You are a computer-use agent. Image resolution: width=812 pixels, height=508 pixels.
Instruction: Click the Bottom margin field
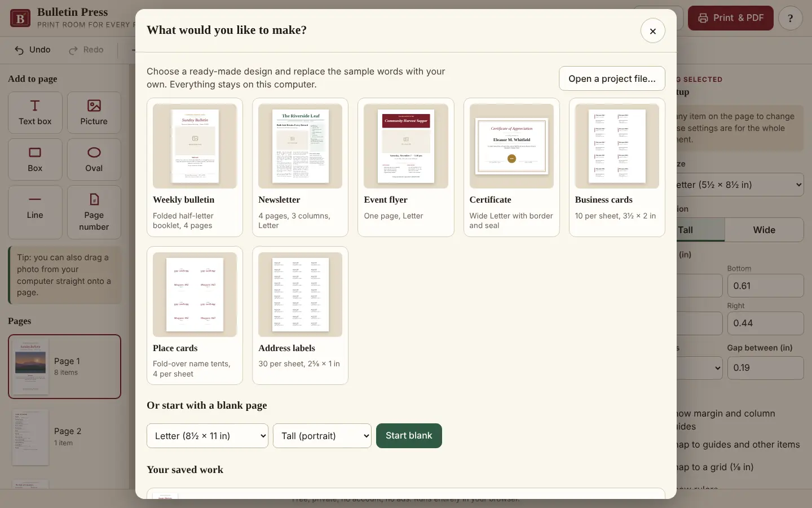point(765,286)
